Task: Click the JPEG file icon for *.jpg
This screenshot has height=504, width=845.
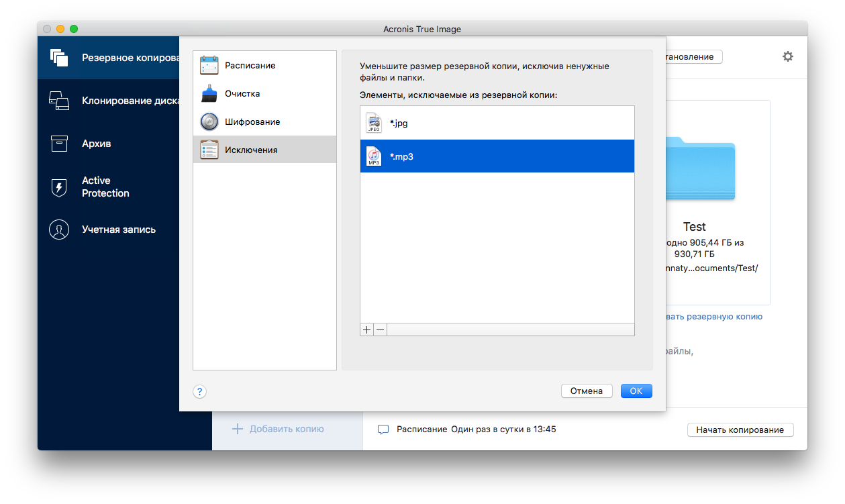Action: point(374,123)
